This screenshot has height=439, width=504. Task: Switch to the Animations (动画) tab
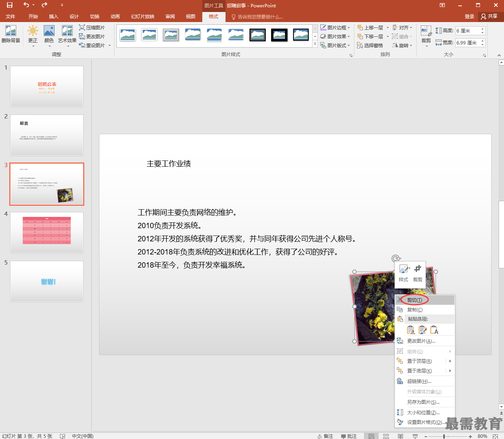tap(115, 16)
